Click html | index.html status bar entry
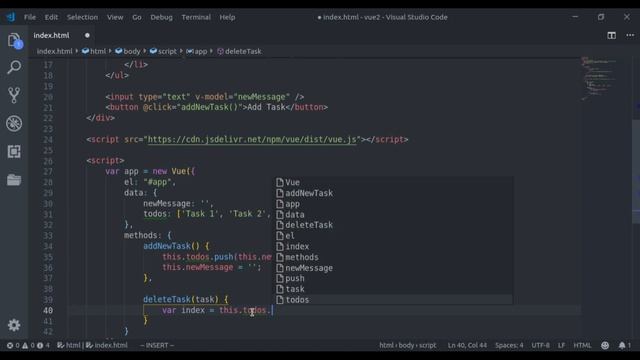The width and height of the screenshot is (640, 360). [x=92, y=345]
